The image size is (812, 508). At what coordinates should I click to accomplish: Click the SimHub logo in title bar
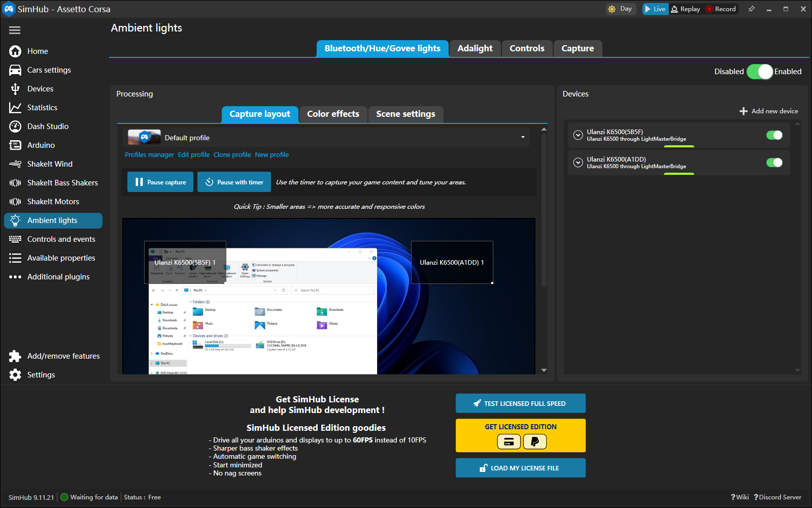(9, 9)
